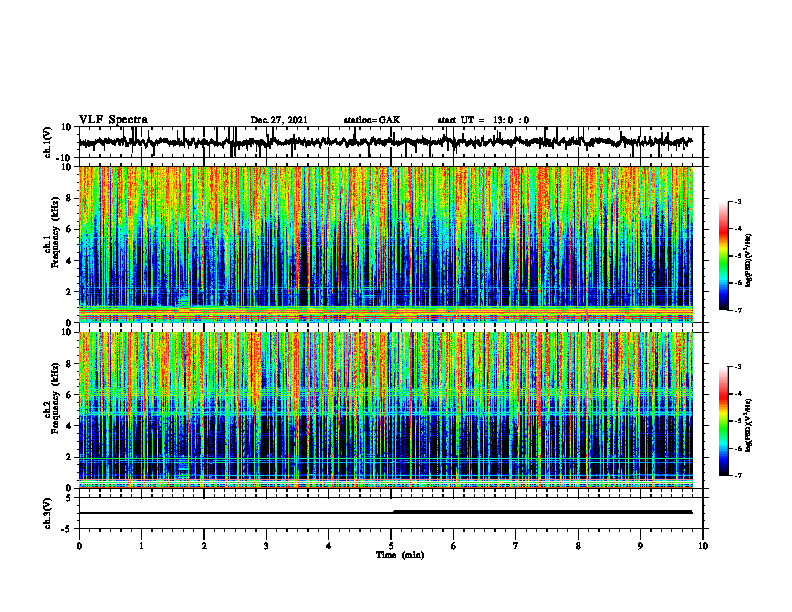Click the ch.1 spectrogram plot area
The height and width of the screenshot is (612, 792).
pyautogui.click(x=385, y=244)
